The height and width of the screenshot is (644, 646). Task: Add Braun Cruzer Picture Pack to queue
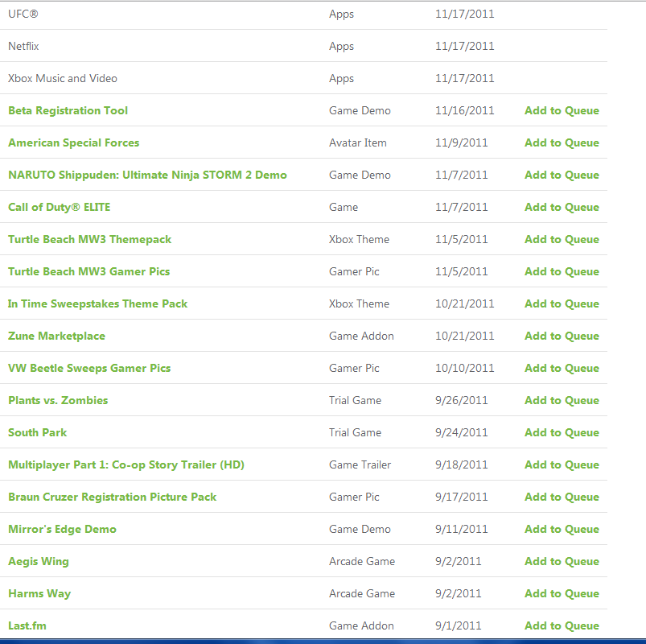pos(562,497)
